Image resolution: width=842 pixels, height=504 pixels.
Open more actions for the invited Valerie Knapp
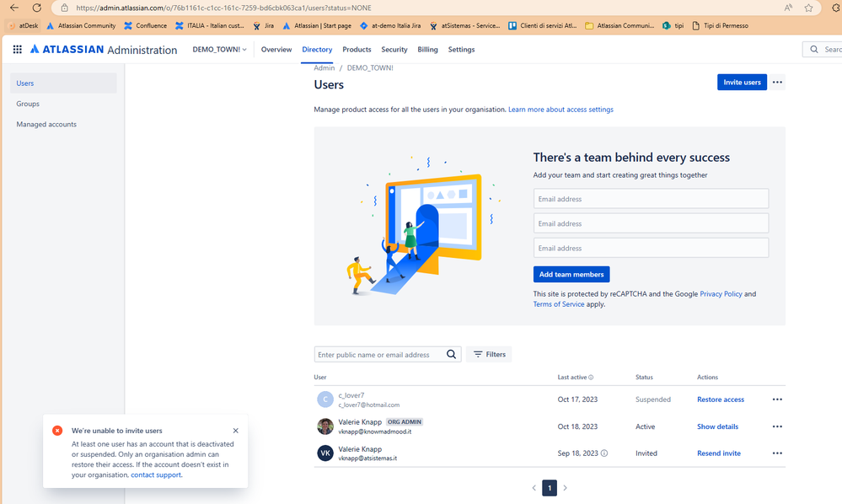coord(777,453)
